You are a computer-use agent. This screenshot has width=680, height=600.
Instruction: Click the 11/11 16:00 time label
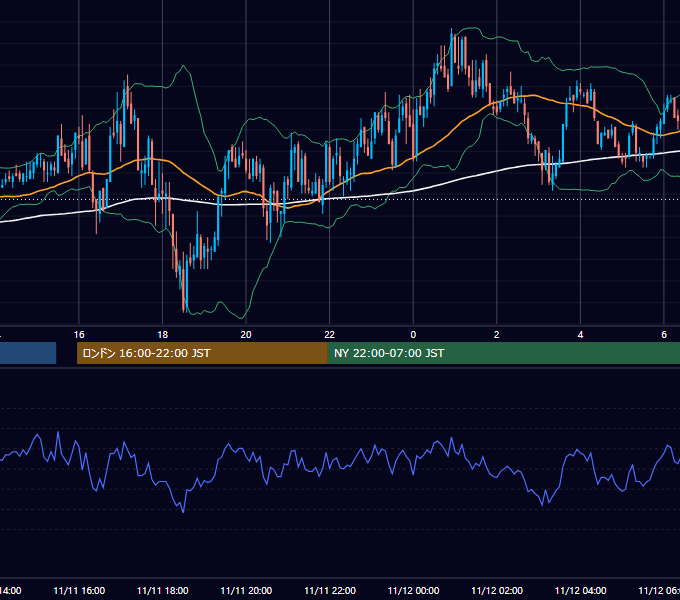tap(79, 590)
